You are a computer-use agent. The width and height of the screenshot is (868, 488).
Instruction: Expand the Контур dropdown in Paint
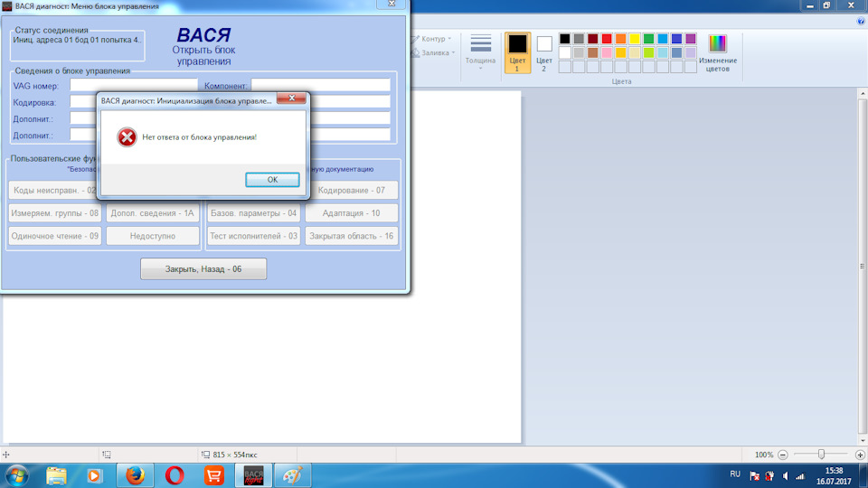(x=432, y=39)
